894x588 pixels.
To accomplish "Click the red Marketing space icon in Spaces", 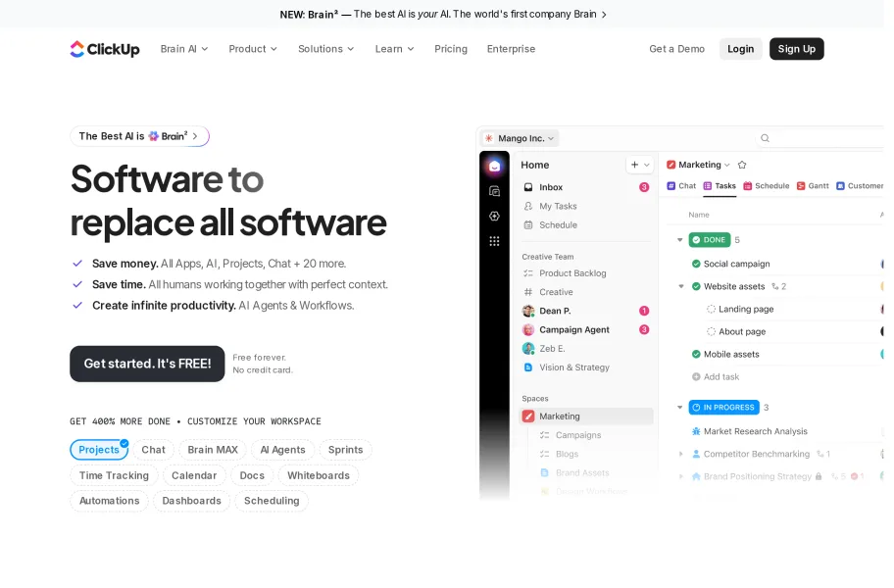I will (528, 416).
